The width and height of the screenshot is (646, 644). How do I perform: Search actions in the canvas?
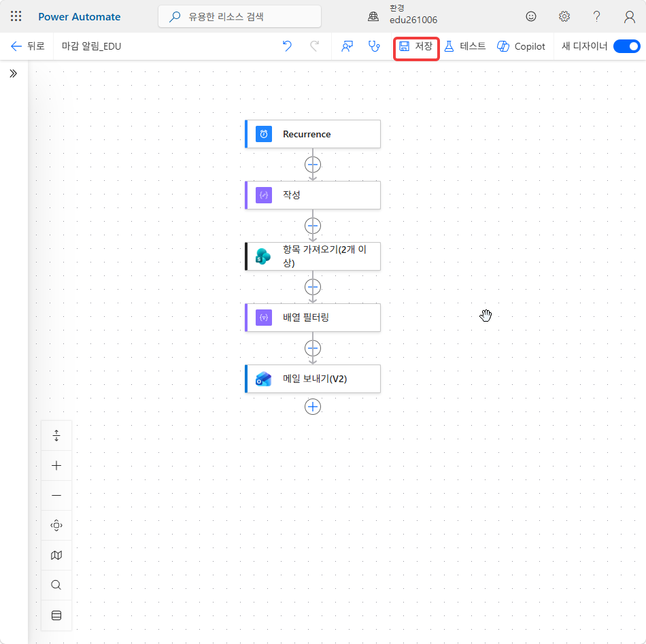[x=56, y=585]
